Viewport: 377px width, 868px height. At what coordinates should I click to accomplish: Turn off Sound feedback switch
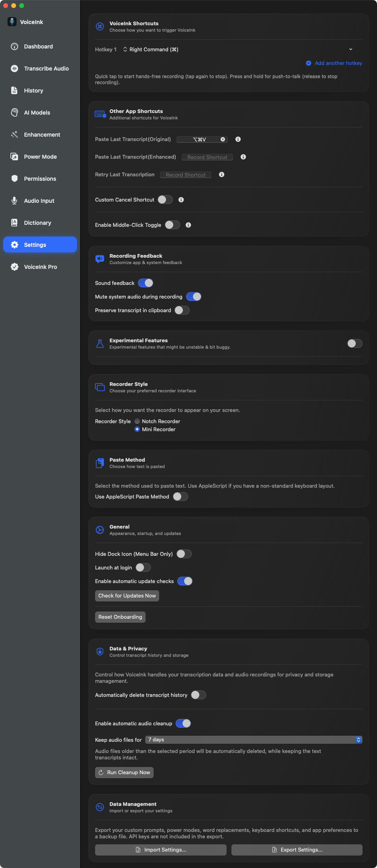[146, 283]
